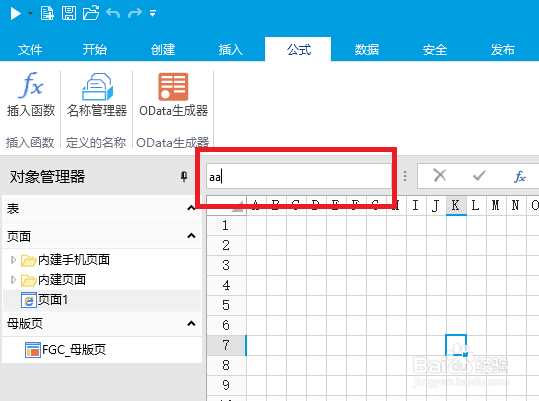Open the 文件 menu tab
Viewport: 539px width, 401px height.
click(30, 49)
